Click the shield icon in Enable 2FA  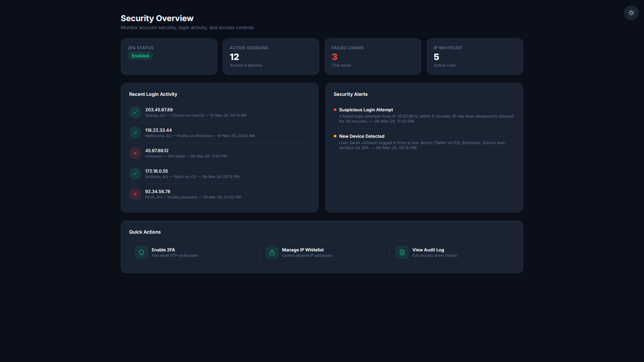(x=142, y=252)
